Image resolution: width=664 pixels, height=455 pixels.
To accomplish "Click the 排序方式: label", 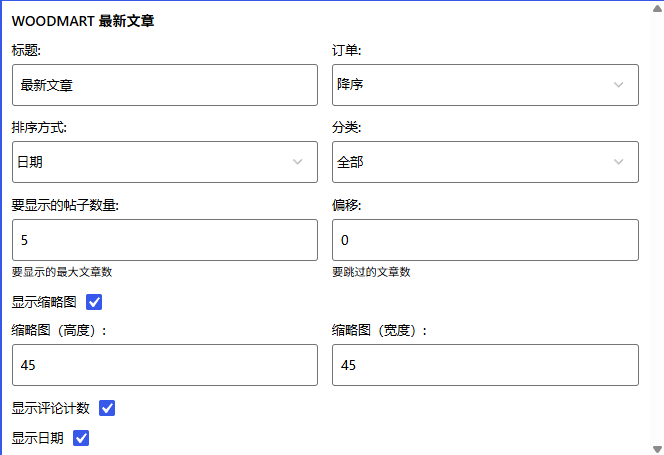I will [x=39, y=128].
